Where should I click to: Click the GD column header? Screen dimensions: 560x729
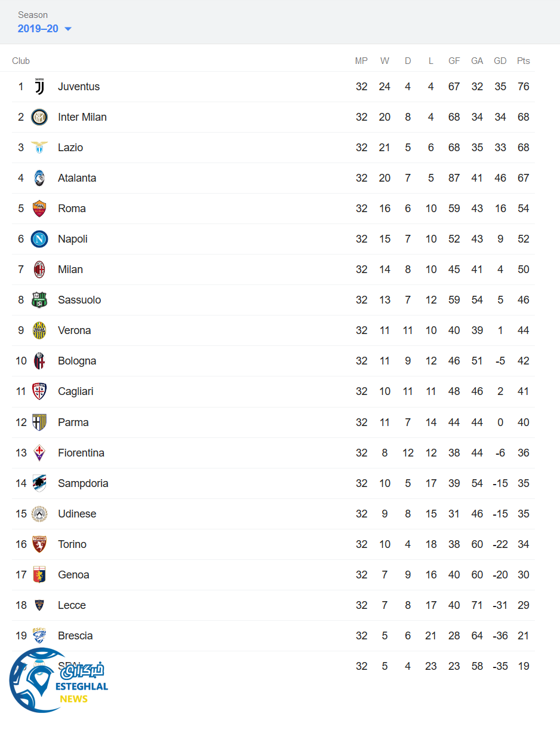[500, 61]
